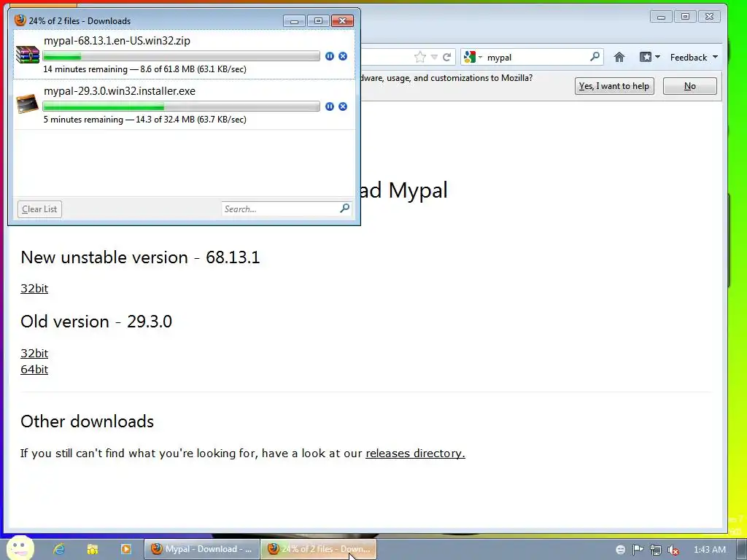The image size is (747, 560).
Task: Click the WinRAR archive icon for the zip file
Action: coord(27,54)
